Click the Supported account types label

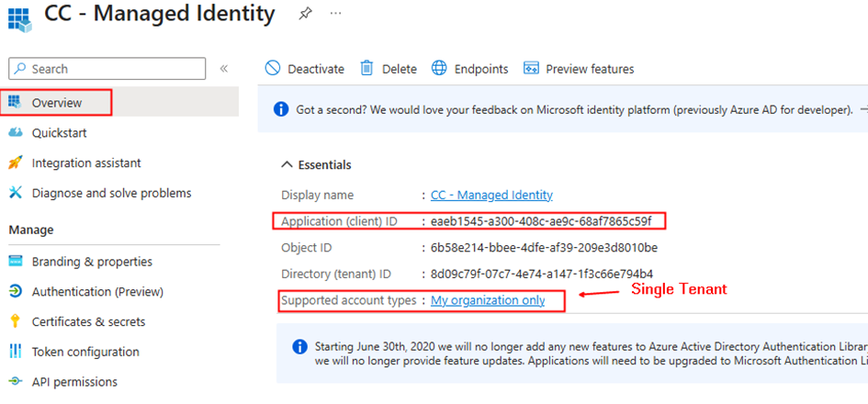[x=349, y=300]
